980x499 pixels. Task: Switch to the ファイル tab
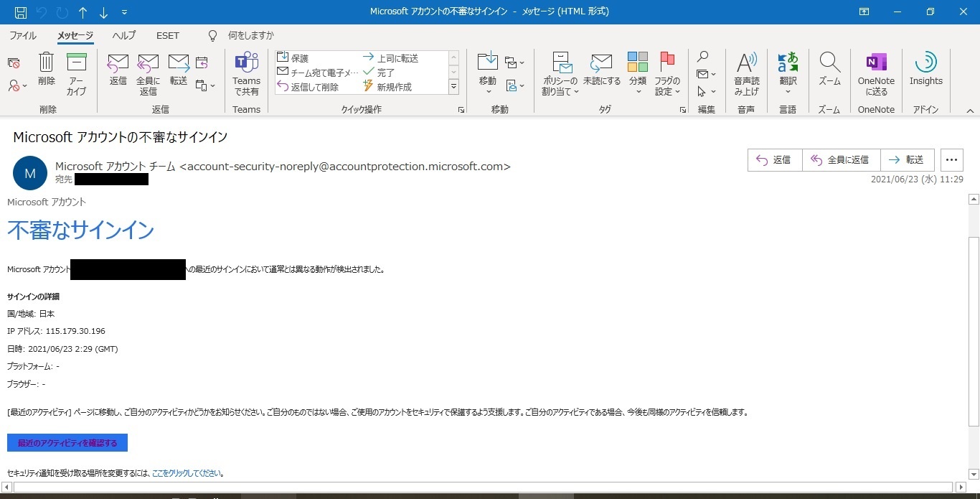coord(22,35)
